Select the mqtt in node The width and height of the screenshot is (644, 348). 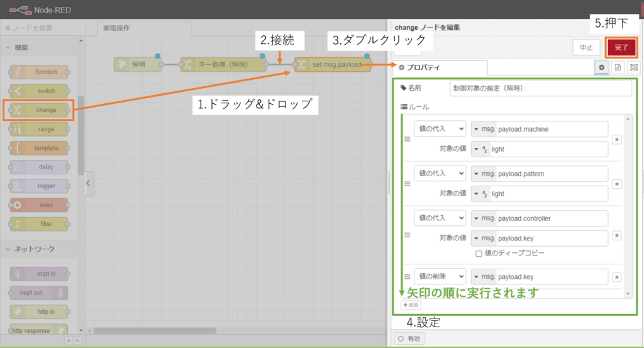(x=39, y=274)
